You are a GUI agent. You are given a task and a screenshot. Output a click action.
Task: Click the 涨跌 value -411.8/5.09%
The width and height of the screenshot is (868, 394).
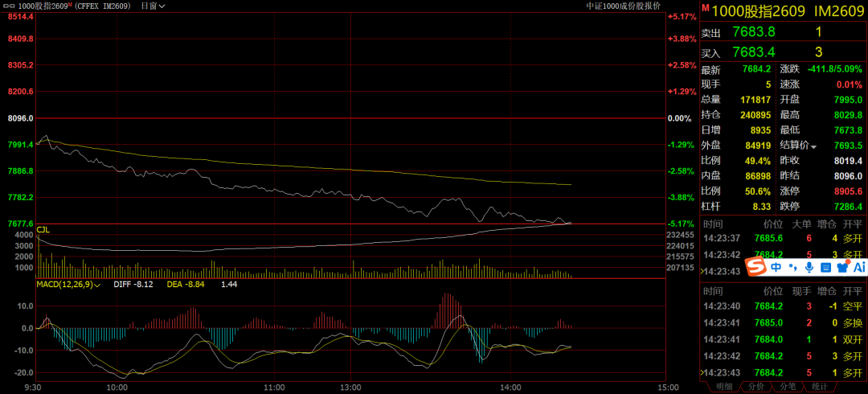click(x=835, y=70)
